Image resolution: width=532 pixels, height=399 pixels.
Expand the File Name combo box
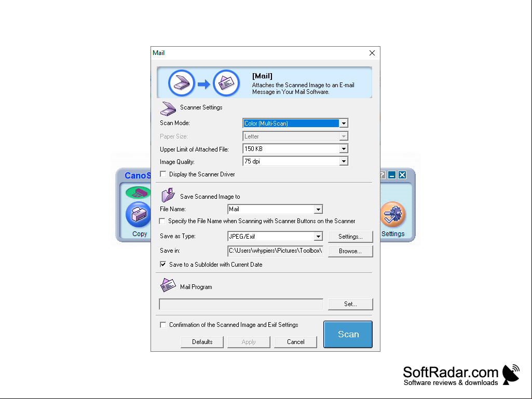(x=318, y=209)
